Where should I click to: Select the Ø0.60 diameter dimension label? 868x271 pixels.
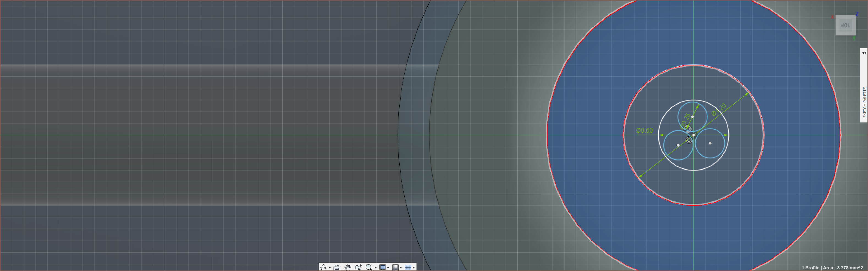click(644, 130)
